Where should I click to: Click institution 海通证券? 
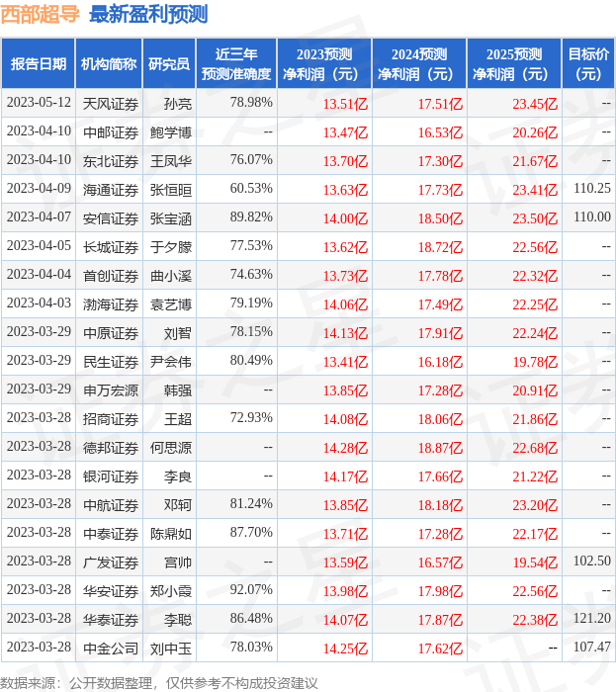coord(111,190)
